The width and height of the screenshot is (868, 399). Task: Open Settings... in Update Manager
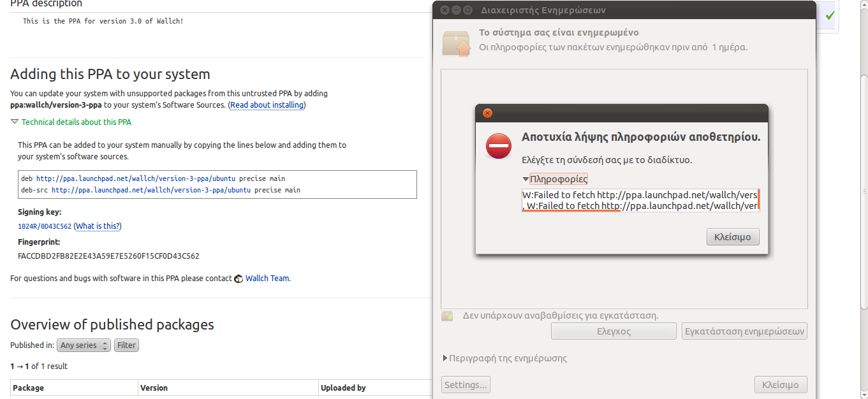[466, 385]
